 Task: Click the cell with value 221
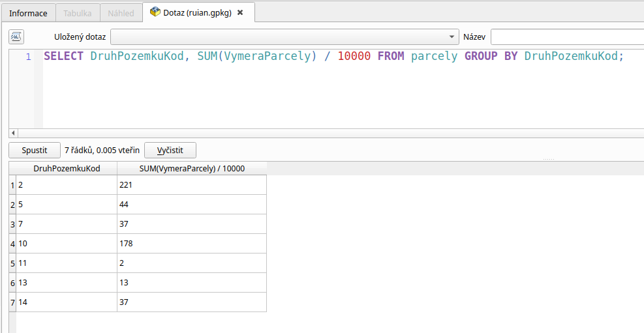click(192, 185)
